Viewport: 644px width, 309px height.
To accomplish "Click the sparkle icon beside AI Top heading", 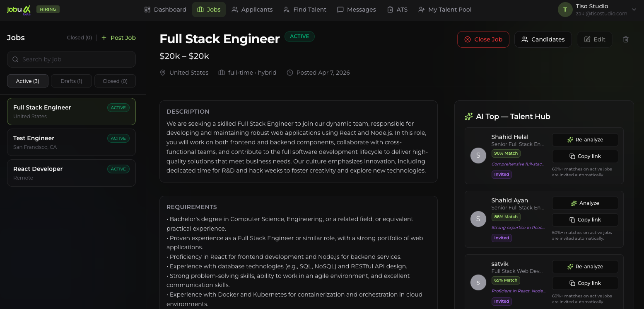I will [x=469, y=117].
